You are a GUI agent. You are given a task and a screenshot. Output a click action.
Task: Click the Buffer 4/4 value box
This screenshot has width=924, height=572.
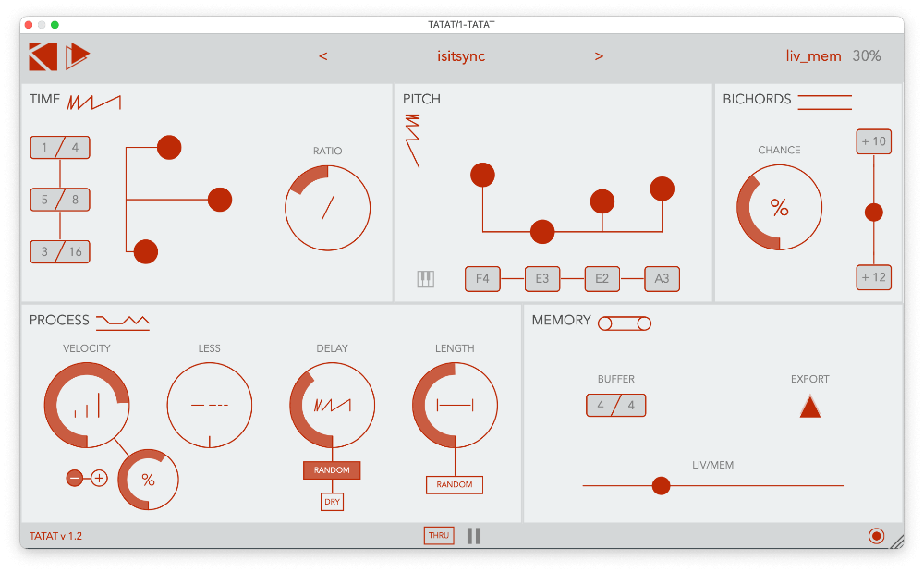tap(615, 405)
